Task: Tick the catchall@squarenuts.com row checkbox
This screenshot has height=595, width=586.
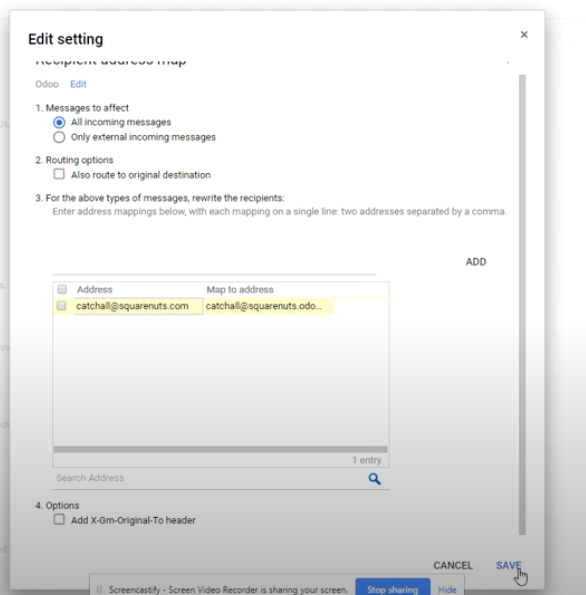Action: 61,306
